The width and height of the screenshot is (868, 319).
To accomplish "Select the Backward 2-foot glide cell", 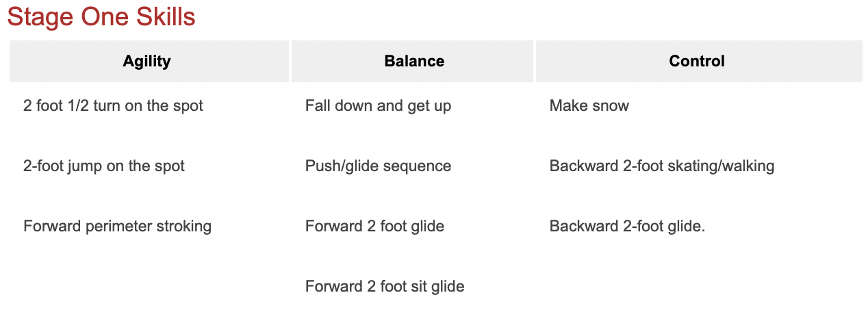I will [627, 227].
